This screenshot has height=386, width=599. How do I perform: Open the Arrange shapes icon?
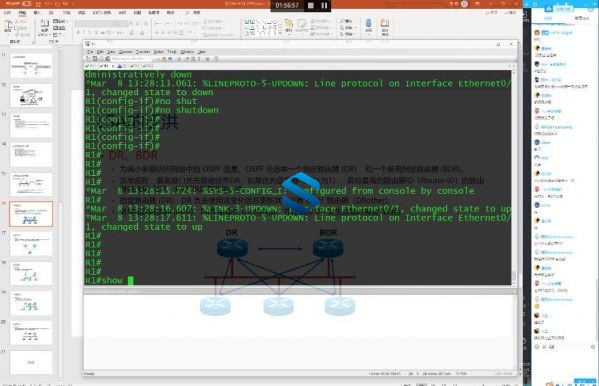(289, 26)
